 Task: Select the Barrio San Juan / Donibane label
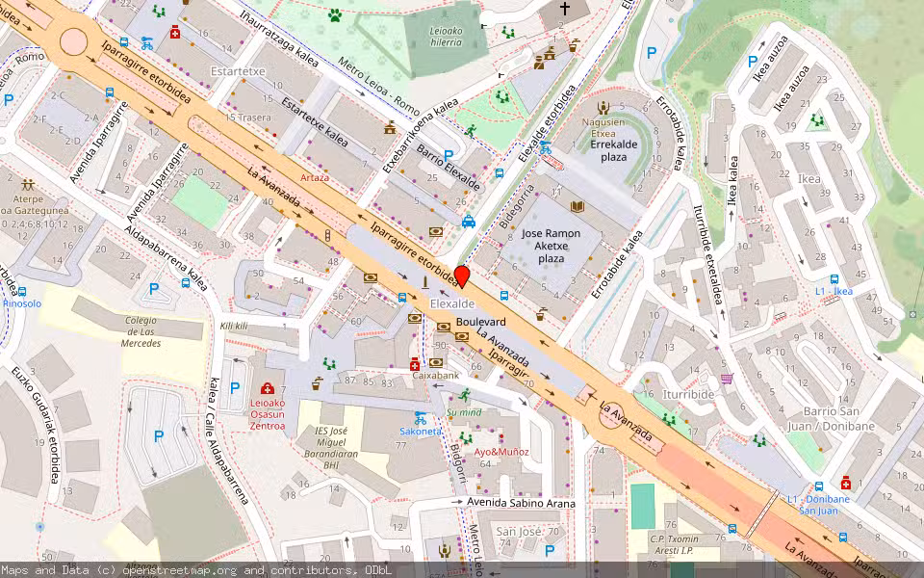point(832,419)
